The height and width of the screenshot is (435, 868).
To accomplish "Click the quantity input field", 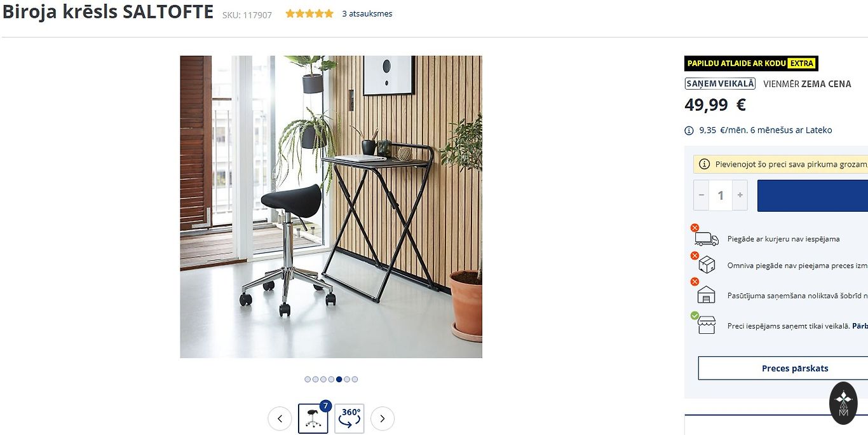I will tap(721, 195).
